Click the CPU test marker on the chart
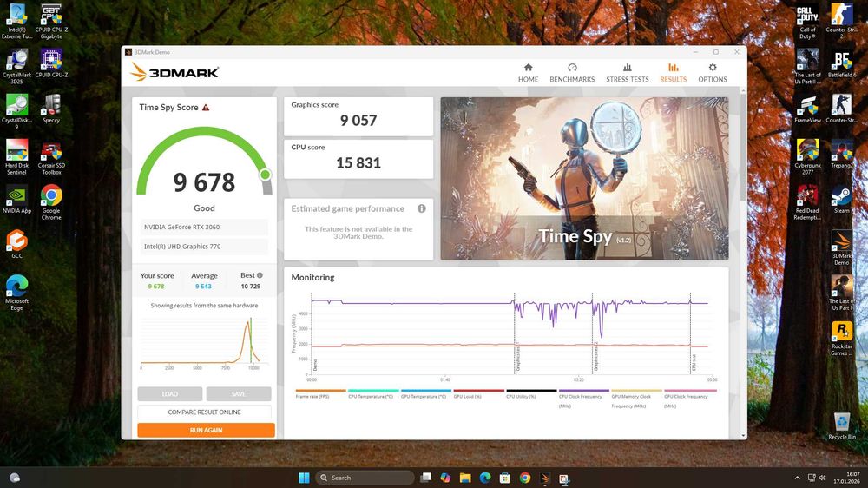This screenshot has height=488, width=868. (693, 363)
